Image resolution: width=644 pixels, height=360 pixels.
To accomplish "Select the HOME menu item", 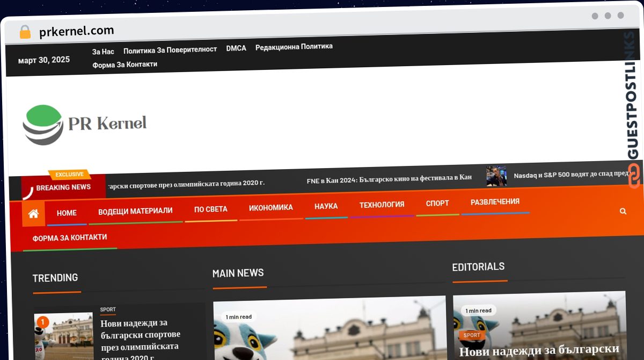I will (67, 213).
